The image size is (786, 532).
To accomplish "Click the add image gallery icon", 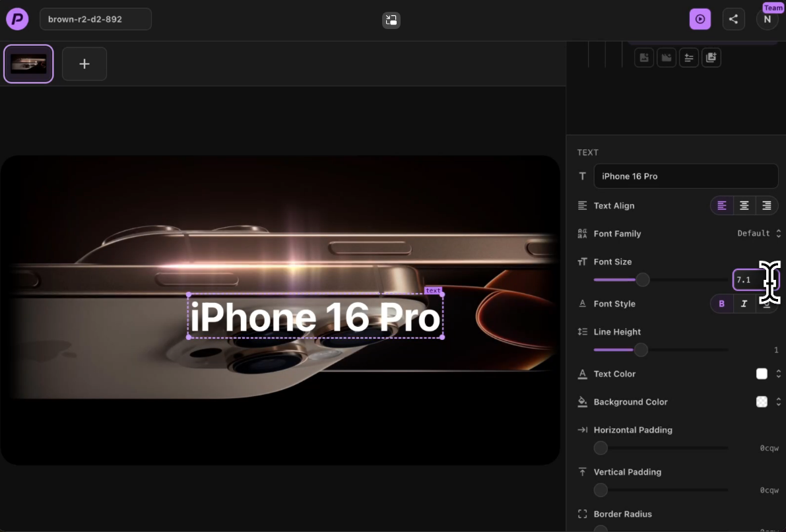I will pos(711,57).
